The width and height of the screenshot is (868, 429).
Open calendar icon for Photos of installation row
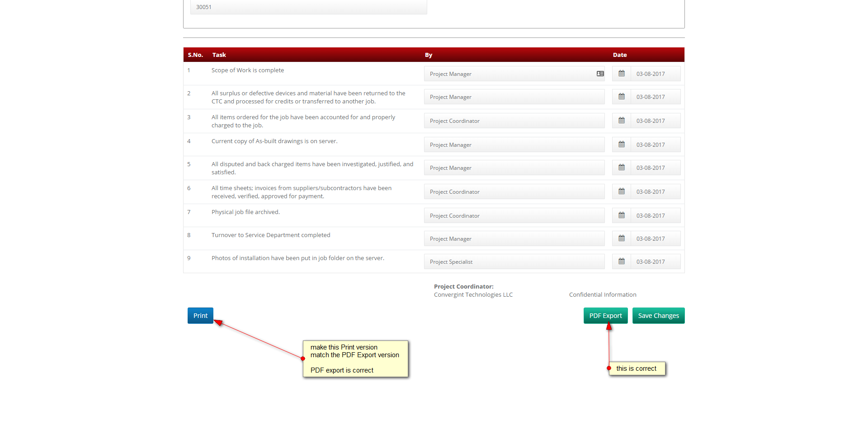tap(622, 261)
